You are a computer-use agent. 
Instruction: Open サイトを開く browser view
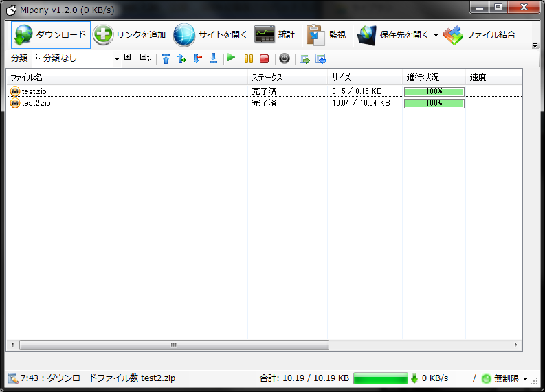coord(210,35)
